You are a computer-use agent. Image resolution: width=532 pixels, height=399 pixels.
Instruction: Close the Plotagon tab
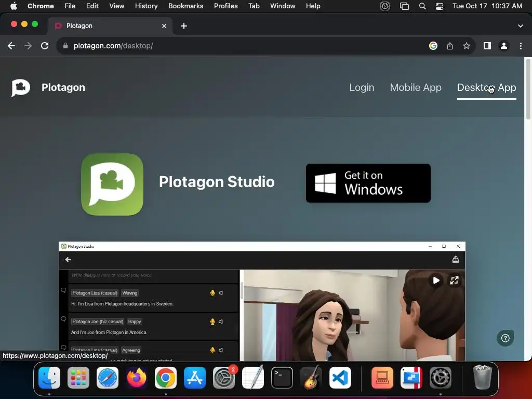pyautogui.click(x=164, y=26)
